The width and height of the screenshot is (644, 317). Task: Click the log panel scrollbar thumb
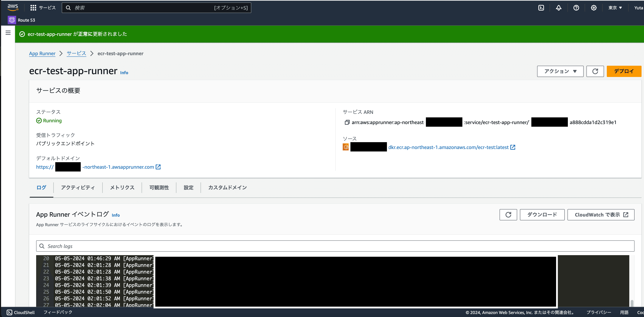tap(632, 303)
